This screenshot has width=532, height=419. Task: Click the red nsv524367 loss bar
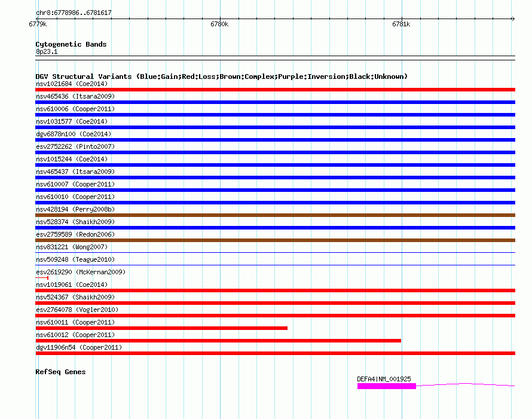[275, 303]
